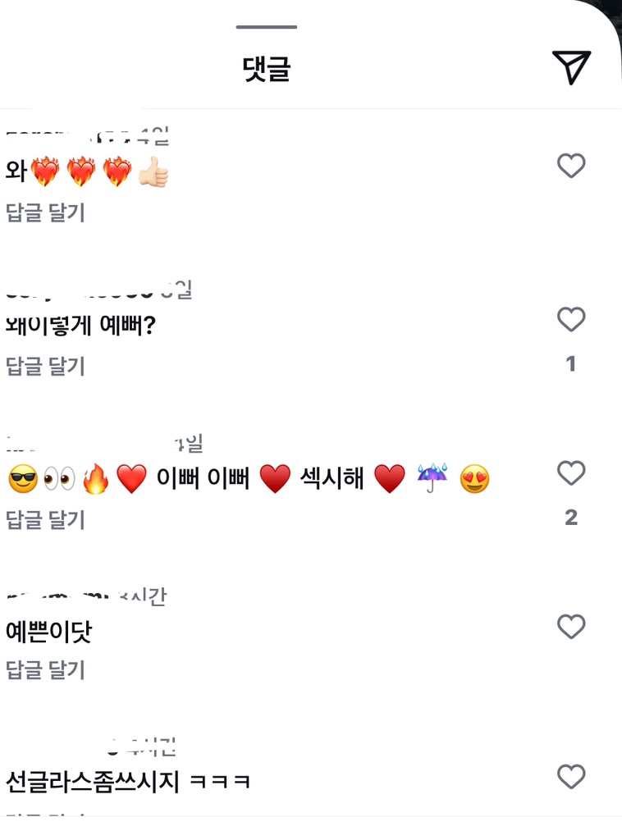Like the "와" fire hearts comment
The width and height of the screenshot is (622, 840).
(571, 167)
